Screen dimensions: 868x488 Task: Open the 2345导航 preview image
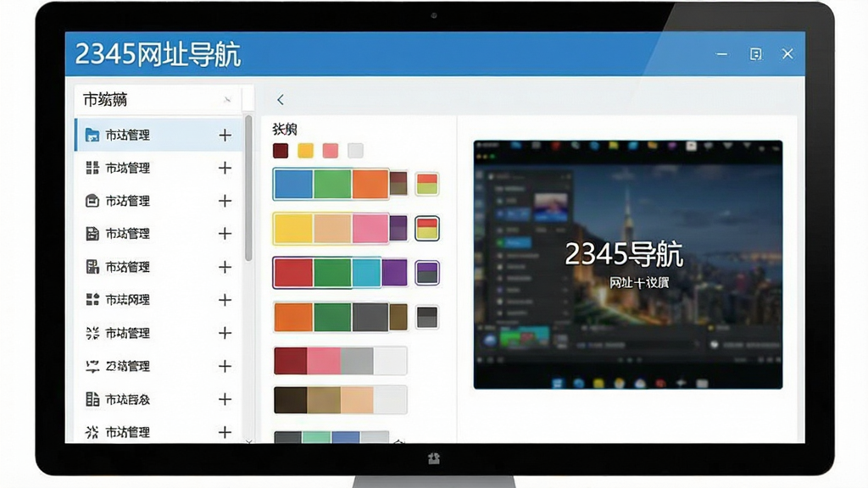pos(628,264)
